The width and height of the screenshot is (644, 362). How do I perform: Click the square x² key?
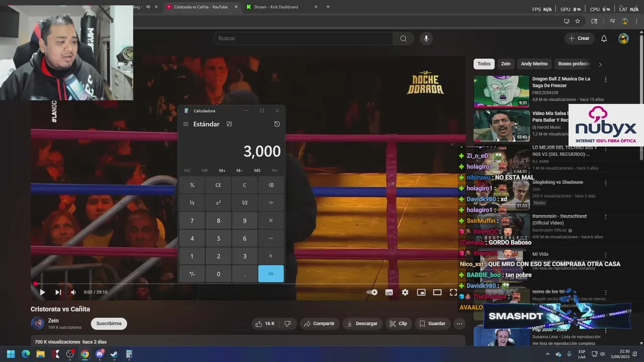point(218,203)
